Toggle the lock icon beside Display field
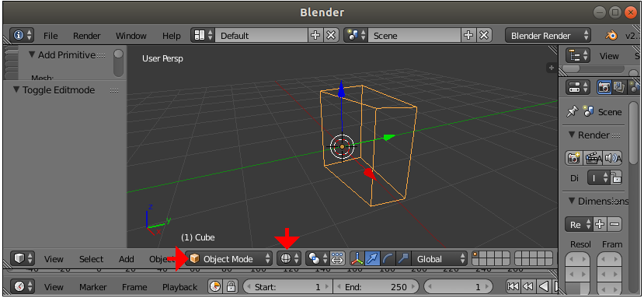The width and height of the screenshot is (644, 298). pyautogui.click(x=616, y=178)
